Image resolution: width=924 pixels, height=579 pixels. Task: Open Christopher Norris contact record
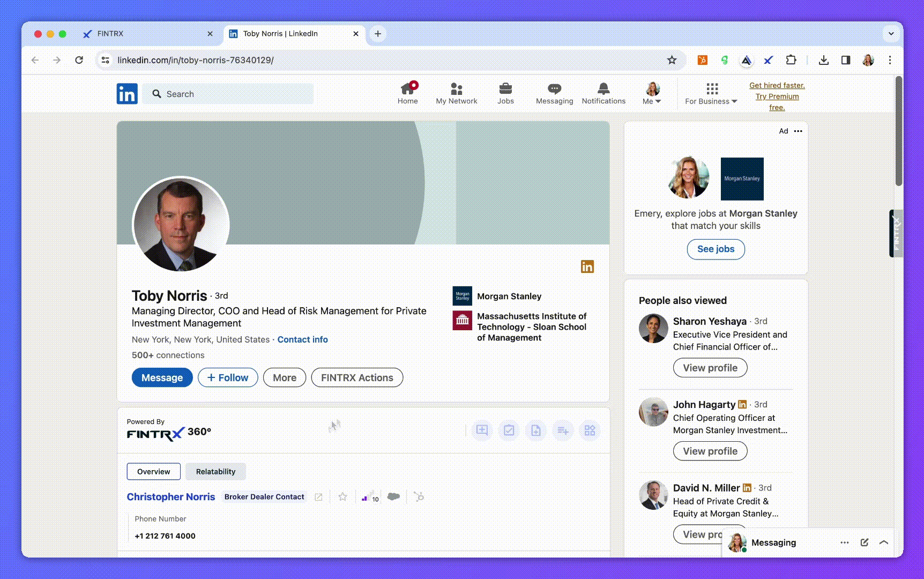point(170,496)
